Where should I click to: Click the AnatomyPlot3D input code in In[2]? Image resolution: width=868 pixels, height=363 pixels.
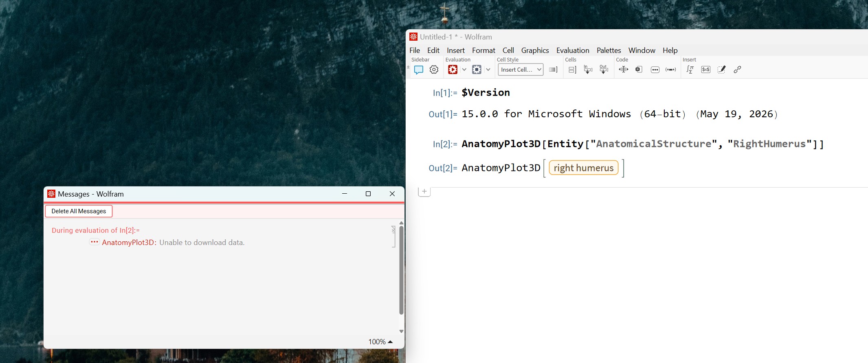pos(643,144)
